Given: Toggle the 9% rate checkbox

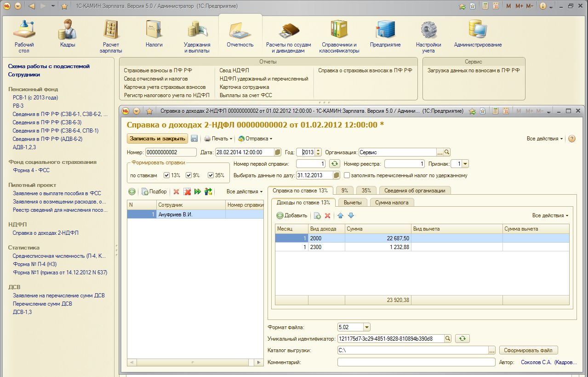Looking at the screenshot, I should tap(188, 175).
